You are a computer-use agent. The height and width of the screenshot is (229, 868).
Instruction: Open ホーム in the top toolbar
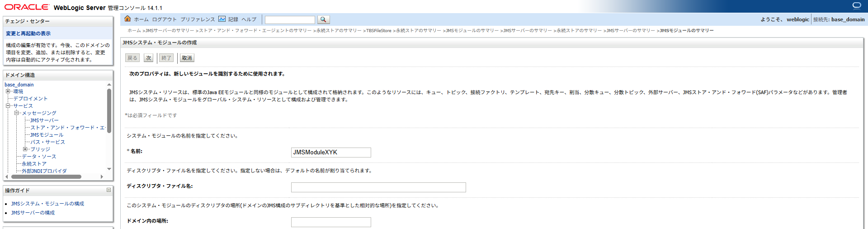[141, 19]
